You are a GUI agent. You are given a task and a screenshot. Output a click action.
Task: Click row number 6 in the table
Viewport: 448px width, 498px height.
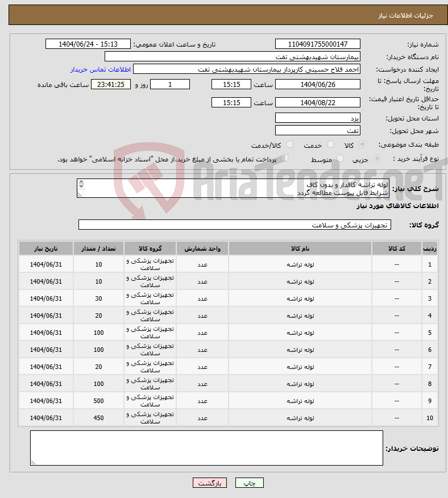(430, 350)
